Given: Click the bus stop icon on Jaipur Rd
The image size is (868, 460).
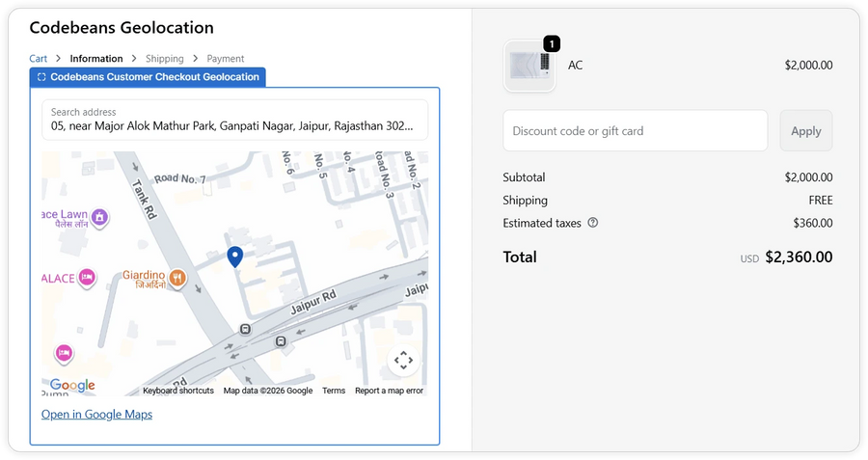Looking at the screenshot, I should pyautogui.click(x=282, y=341).
